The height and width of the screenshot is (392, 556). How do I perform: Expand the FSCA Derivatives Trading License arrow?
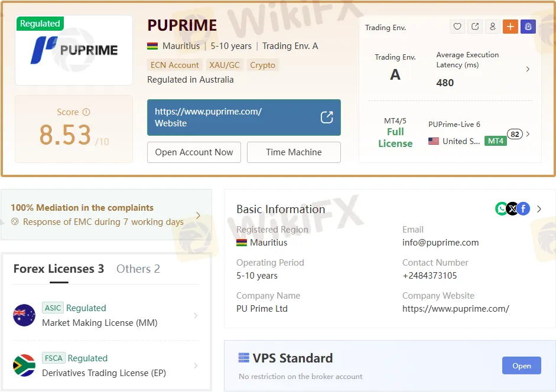(196, 366)
